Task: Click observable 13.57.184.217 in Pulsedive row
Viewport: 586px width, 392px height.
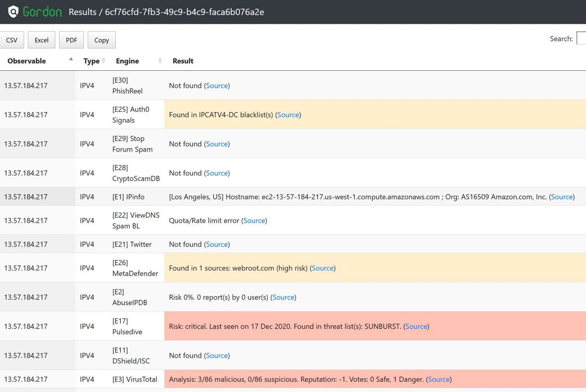Action: [26, 326]
